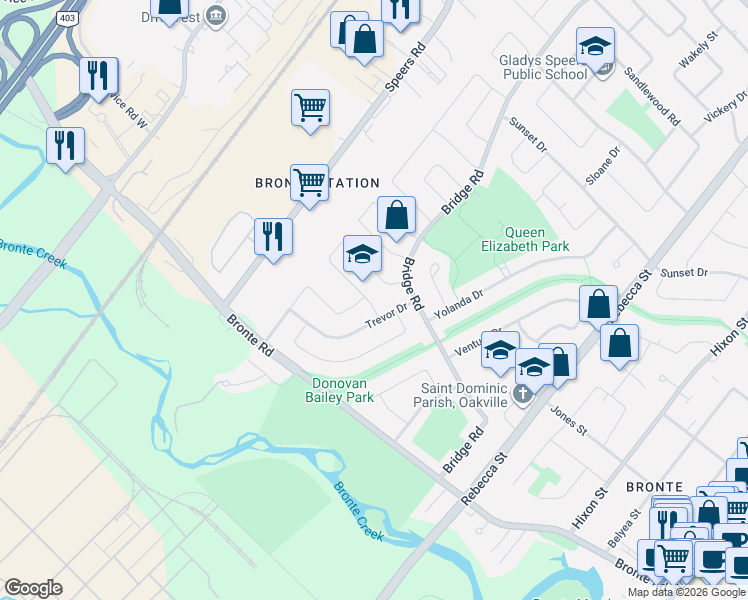The width and height of the screenshot is (748, 600).
Task: Select the Saint Dominic Parish, Oakville label
Action: (460, 395)
